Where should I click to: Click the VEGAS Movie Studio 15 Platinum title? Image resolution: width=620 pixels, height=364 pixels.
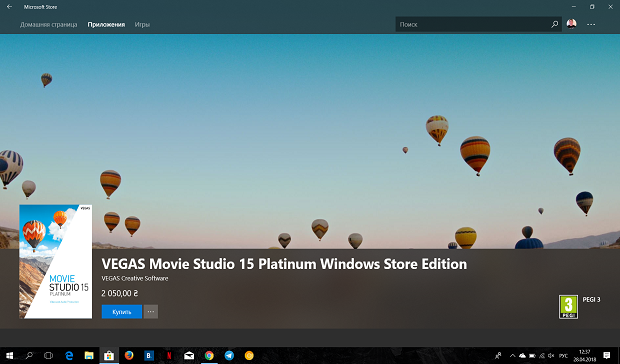click(284, 264)
